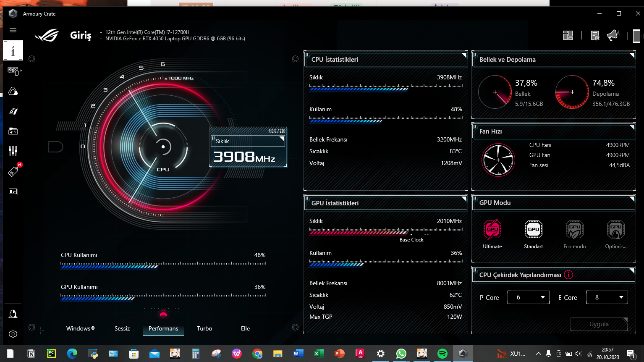Click the Depolama storage usage dial
This screenshot has height=362, width=644.
point(572,92)
